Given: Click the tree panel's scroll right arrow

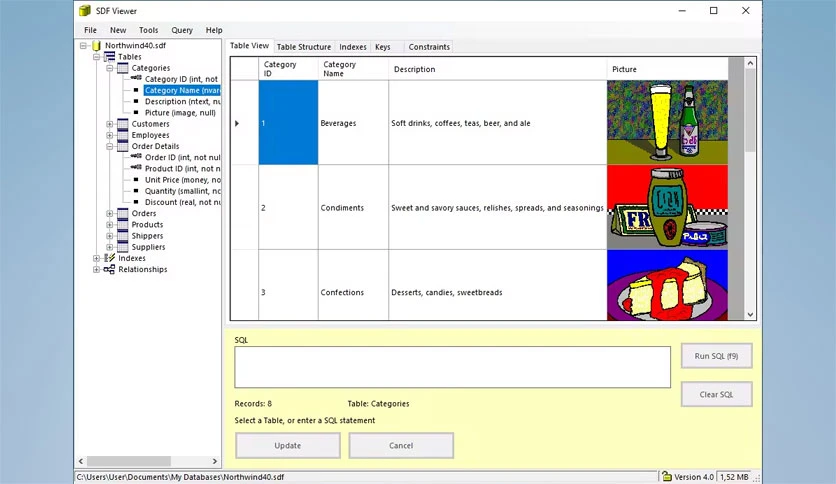Looking at the screenshot, I should [x=215, y=461].
